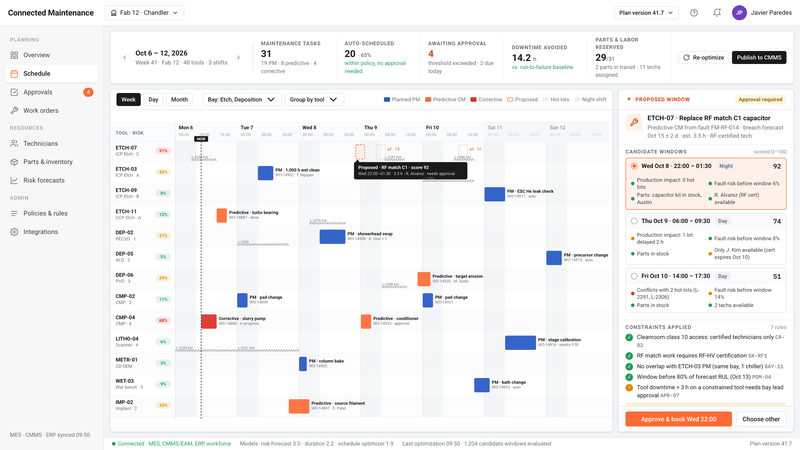Toggle Predictive CM legend filter
Viewport: 800px width, 450px height.
[x=445, y=99]
